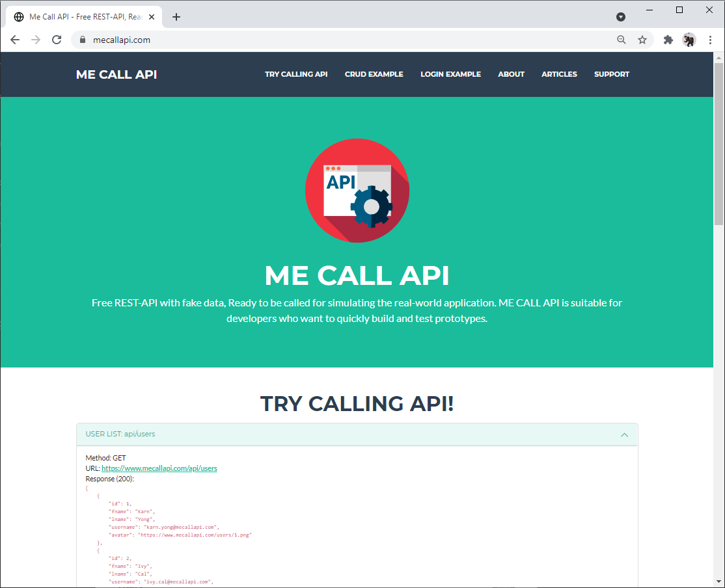Viewport: 725px width, 588px height.
Task: Open the CRUD EXAMPLE menu item
Action: coord(374,74)
